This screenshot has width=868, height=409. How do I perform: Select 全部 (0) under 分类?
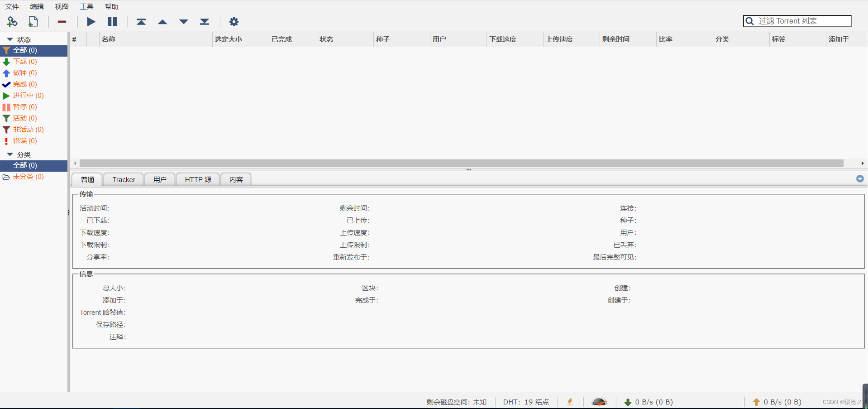34,165
